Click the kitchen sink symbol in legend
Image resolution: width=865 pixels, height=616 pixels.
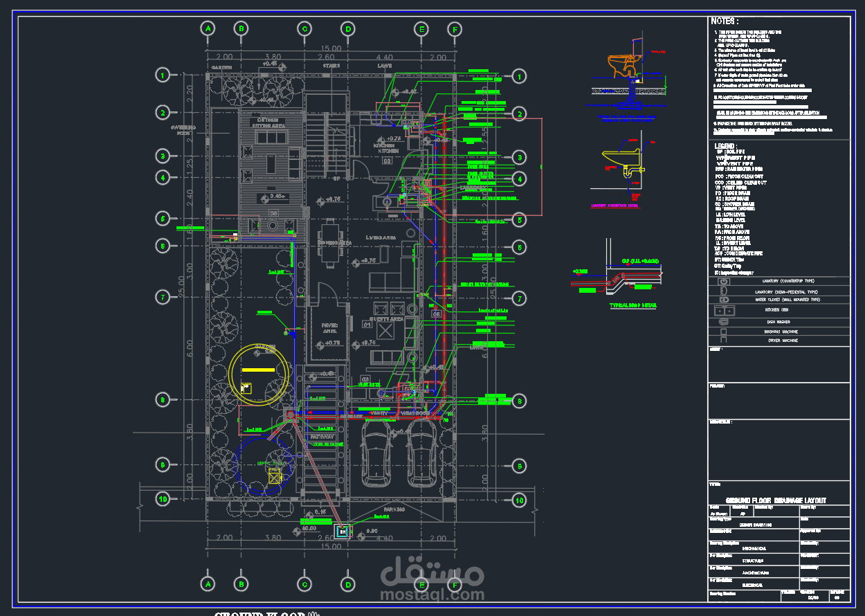point(725,311)
